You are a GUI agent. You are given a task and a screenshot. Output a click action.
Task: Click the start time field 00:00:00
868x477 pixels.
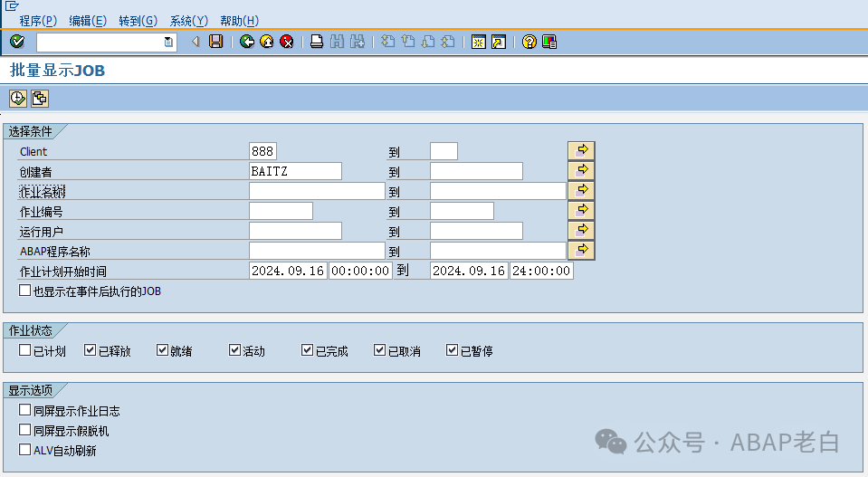point(360,271)
